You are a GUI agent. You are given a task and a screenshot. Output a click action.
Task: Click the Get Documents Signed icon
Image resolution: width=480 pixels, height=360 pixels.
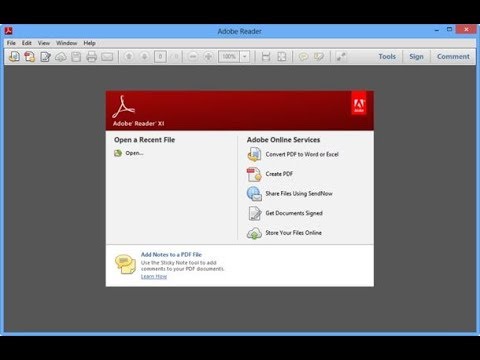[255, 213]
